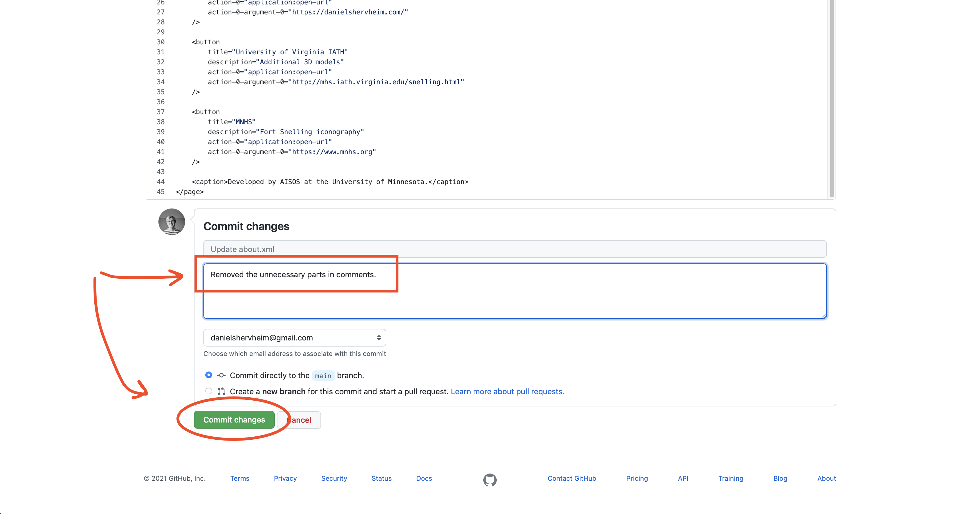Click the GitHub octocat logo icon
Viewport: 980px width, 514px height.
[x=490, y=479]
